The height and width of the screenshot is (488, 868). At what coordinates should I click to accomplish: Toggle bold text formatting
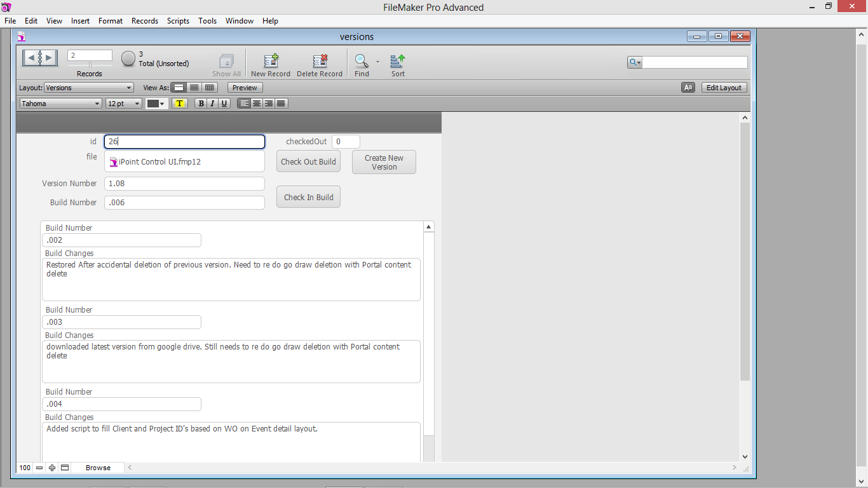tap(201, 104)
